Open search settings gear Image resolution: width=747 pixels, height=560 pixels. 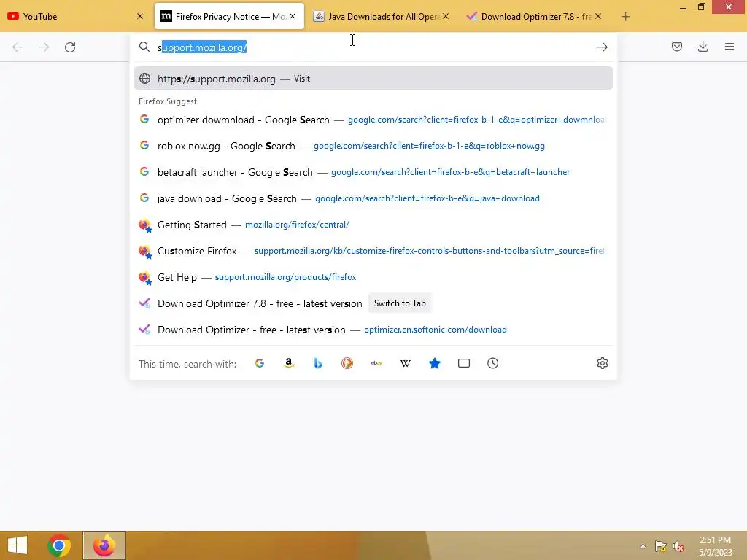point(602,363)
